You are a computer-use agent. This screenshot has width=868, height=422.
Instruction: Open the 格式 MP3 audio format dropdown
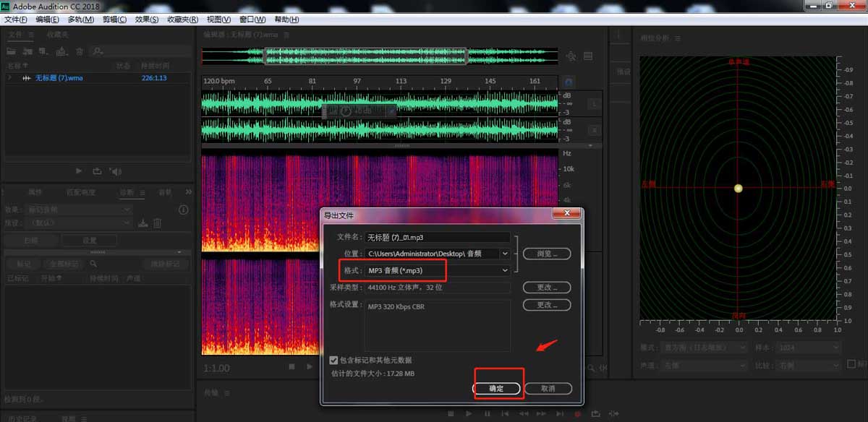pos(504,270)
